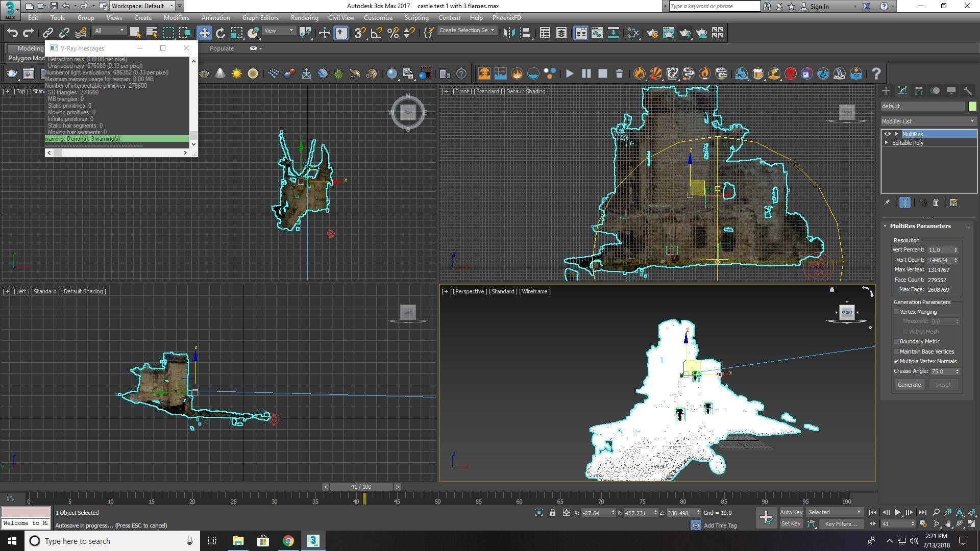Toggle Show End Result in modifier stack
The width and height of the screenshot is (980, 551).
point(904,203)
